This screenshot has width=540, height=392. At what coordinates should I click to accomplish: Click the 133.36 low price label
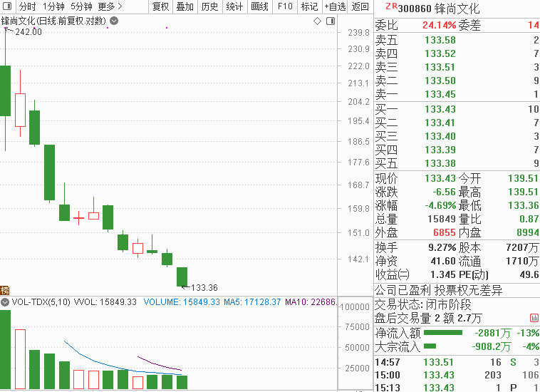tap(204, 288)
